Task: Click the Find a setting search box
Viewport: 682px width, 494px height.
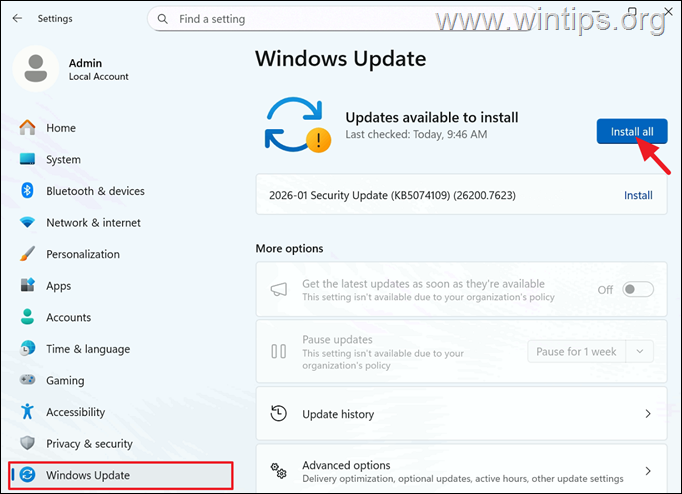Action: 341,19
